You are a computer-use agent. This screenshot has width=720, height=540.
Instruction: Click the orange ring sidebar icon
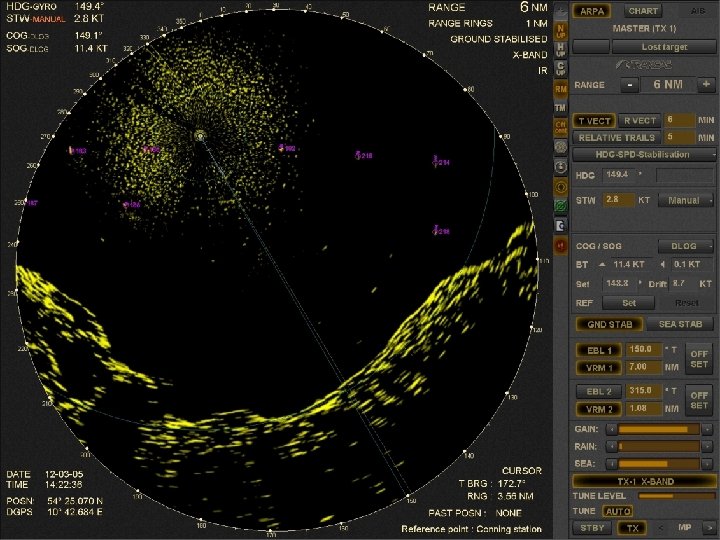click(561, 187)
